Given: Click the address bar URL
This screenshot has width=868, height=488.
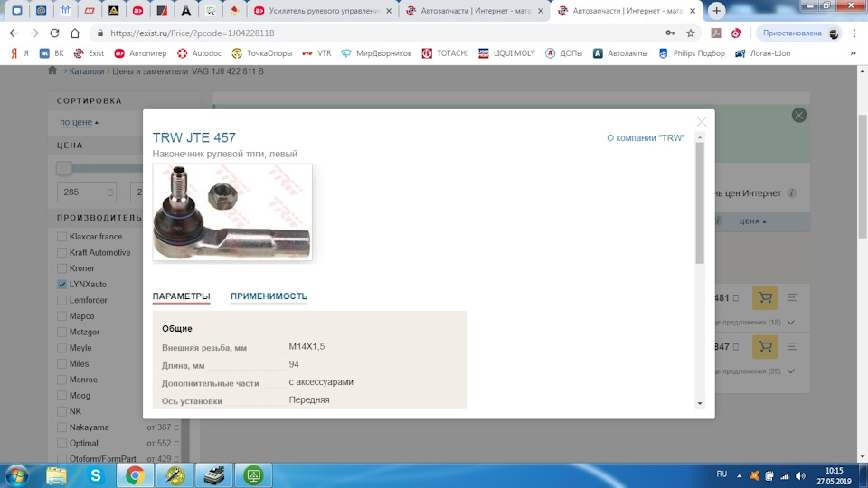Looking at the screenshot, I should pyautogui.click(x=192, y=33).
